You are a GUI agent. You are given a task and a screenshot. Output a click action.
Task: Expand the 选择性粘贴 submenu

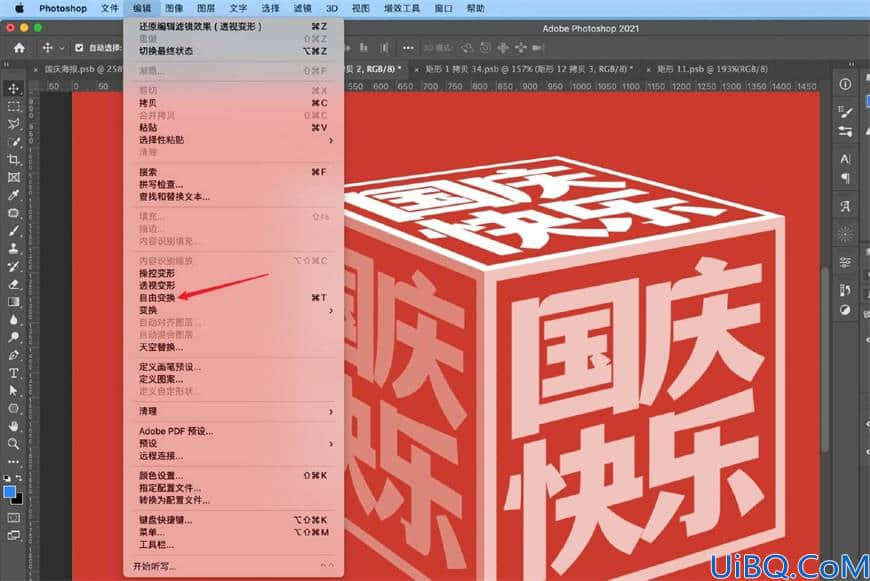[x=234, y=140]
